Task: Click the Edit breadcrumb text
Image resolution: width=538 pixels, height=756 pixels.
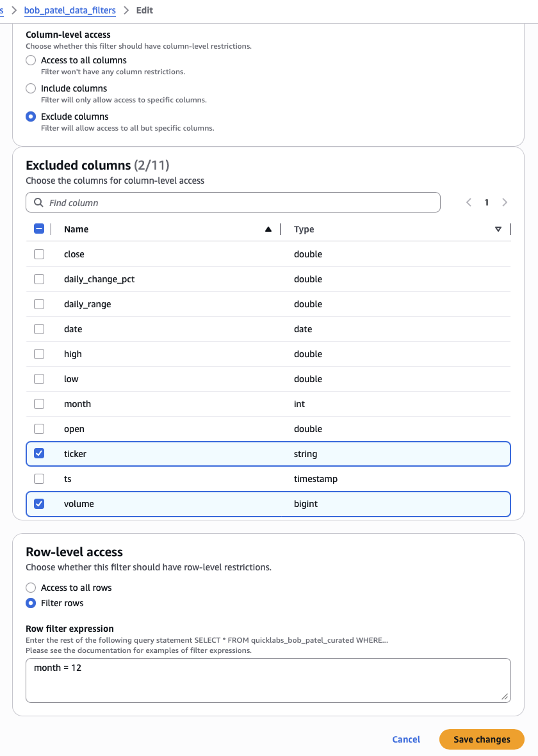Action: click(144, 10)
